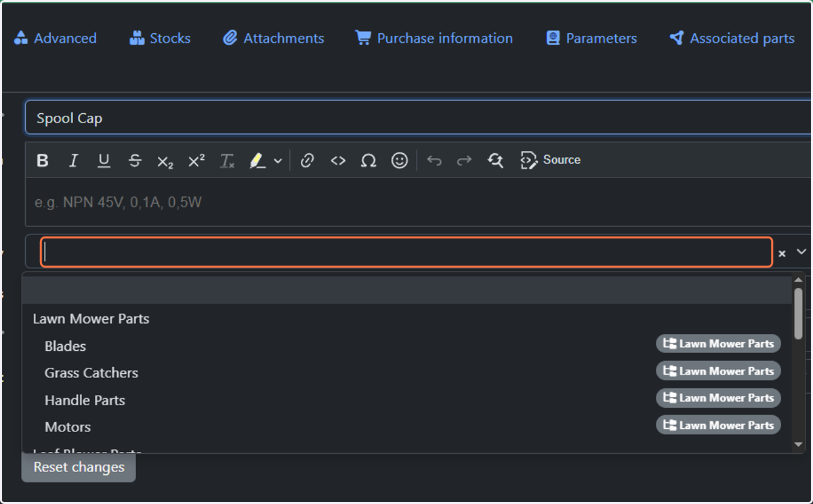813x504 pixels.
Task: Click the Reset changes button
Action: [79, 467]
